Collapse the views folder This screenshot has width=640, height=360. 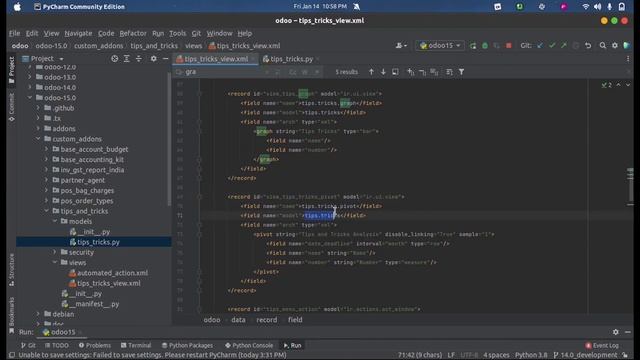pos(55,262)
